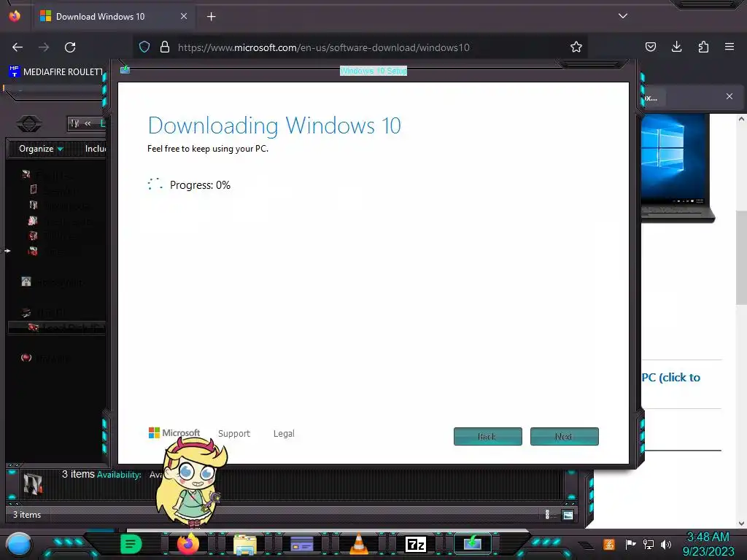This screenshot has height=560, width=747.
Task: Reload the Microsoft download page
Action: click(x=70, y=47)
